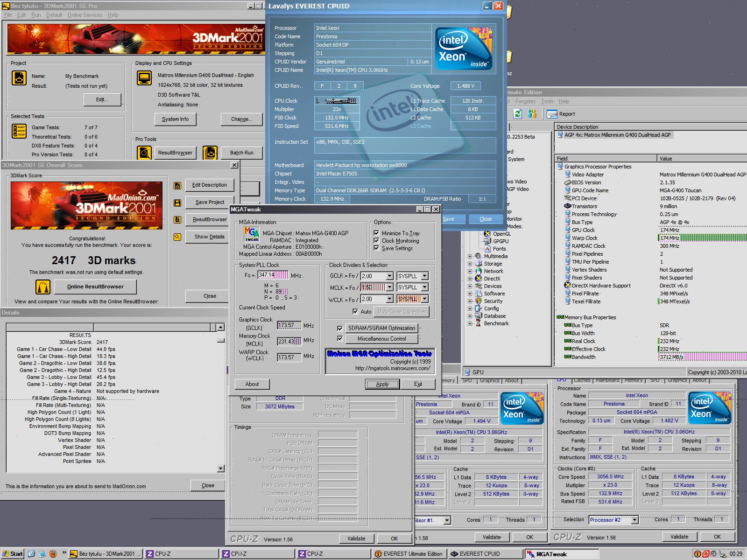
Task: Launch Firefox from the quick launch bar
Action: [x=53, y=554]
